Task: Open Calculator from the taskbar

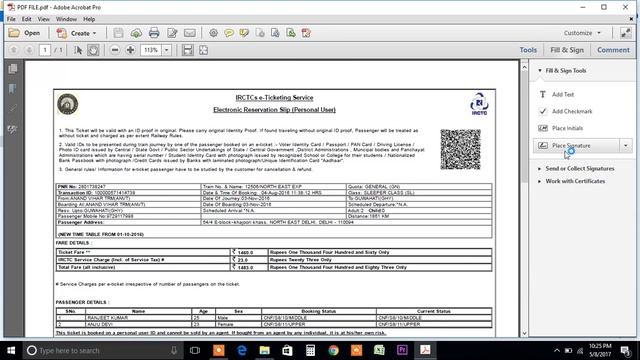Action: [310, 350]
